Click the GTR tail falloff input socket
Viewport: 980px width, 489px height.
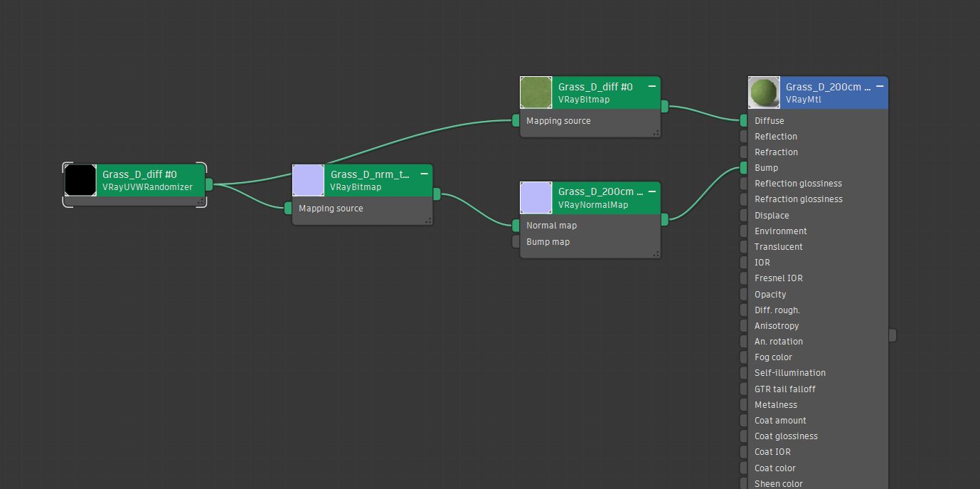click(x=743, y=389)
